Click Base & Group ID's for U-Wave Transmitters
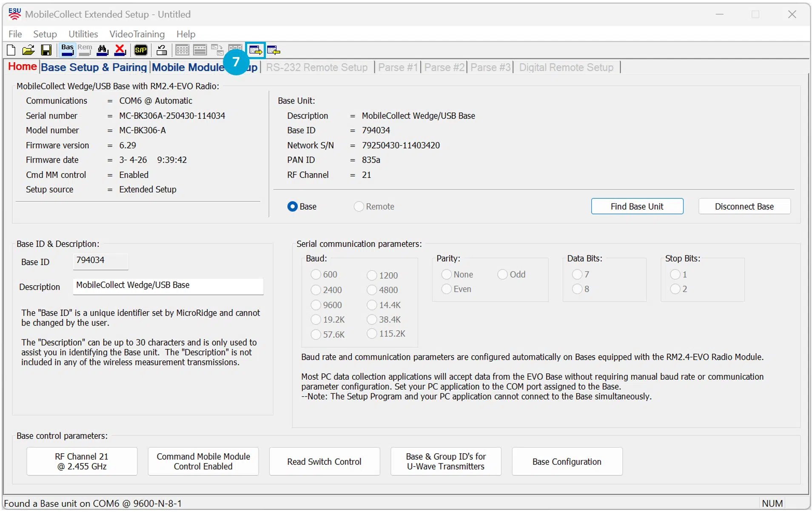This screenshot has height=512, width=812. 446,461
